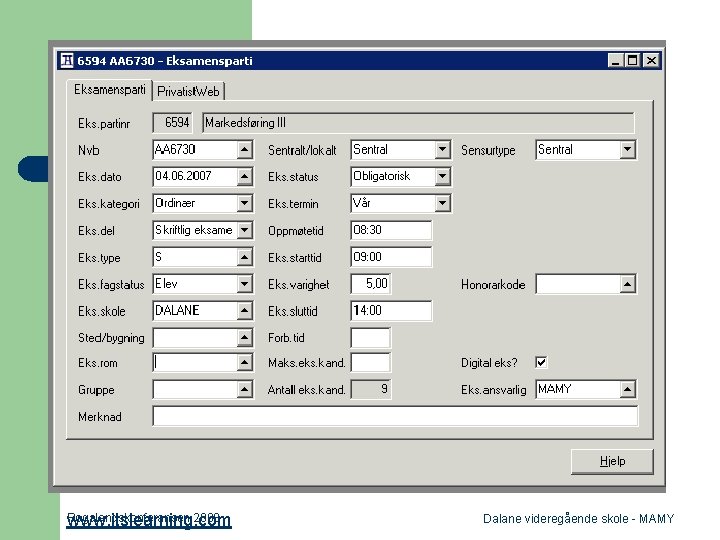
Task: Uncheck the Digital eks? checkbox
Action: point(541,362)
